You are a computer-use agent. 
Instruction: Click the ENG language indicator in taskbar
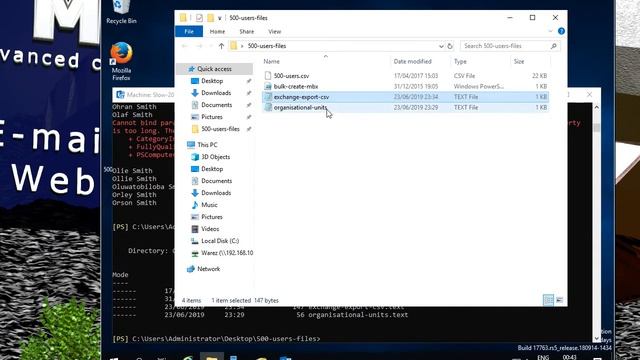[543, 357]
